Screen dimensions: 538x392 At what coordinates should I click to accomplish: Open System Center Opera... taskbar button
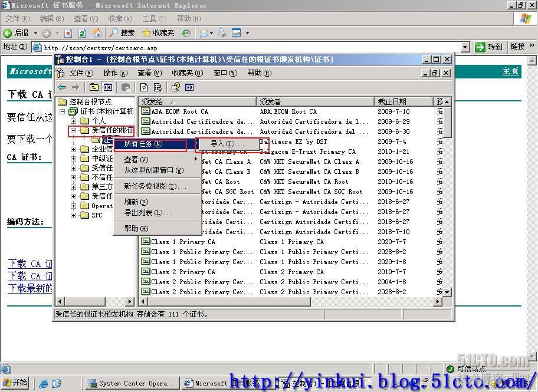pos(132,383)
